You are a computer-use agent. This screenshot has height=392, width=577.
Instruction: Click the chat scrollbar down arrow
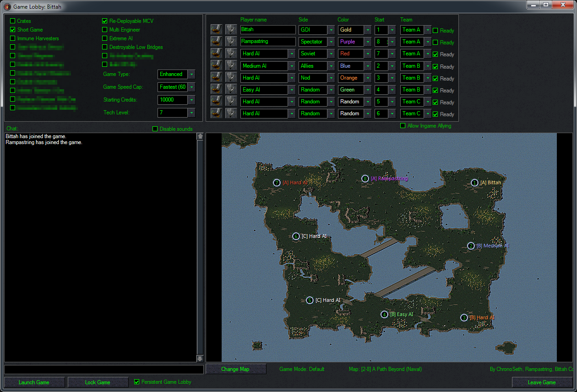coord(200,359)
